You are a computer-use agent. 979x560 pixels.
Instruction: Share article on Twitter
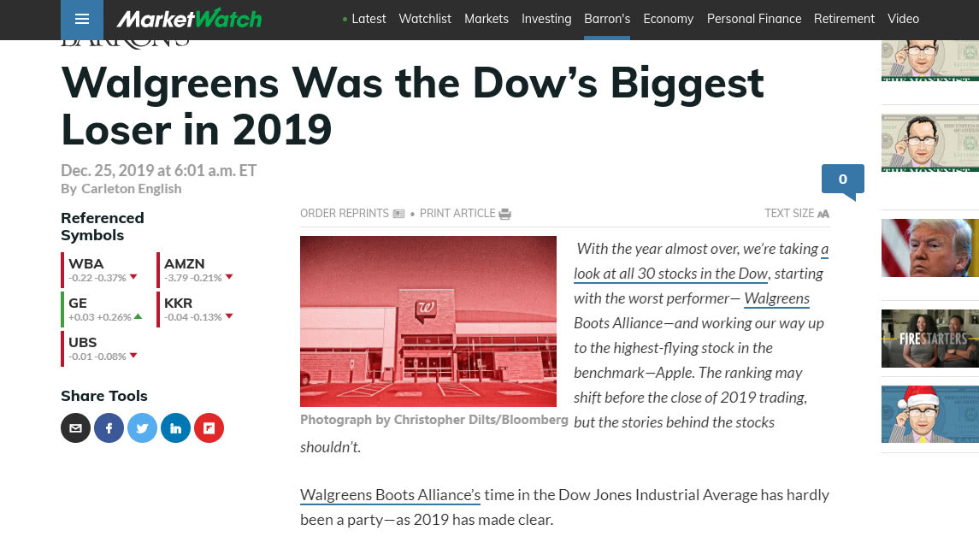click(x=142, y=428)
